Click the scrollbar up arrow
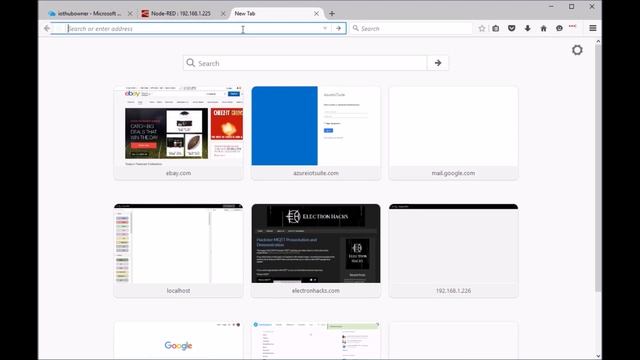This screenshot has height=360, width=640. [598, 42]
